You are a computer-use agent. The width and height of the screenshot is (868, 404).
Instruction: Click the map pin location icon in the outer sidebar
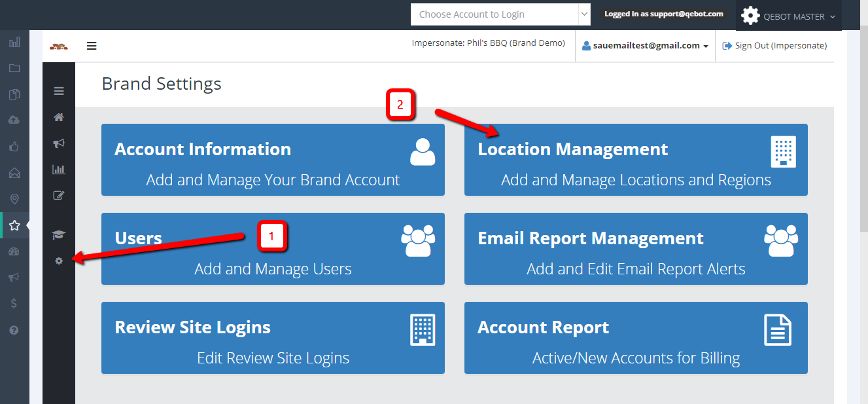14,199
